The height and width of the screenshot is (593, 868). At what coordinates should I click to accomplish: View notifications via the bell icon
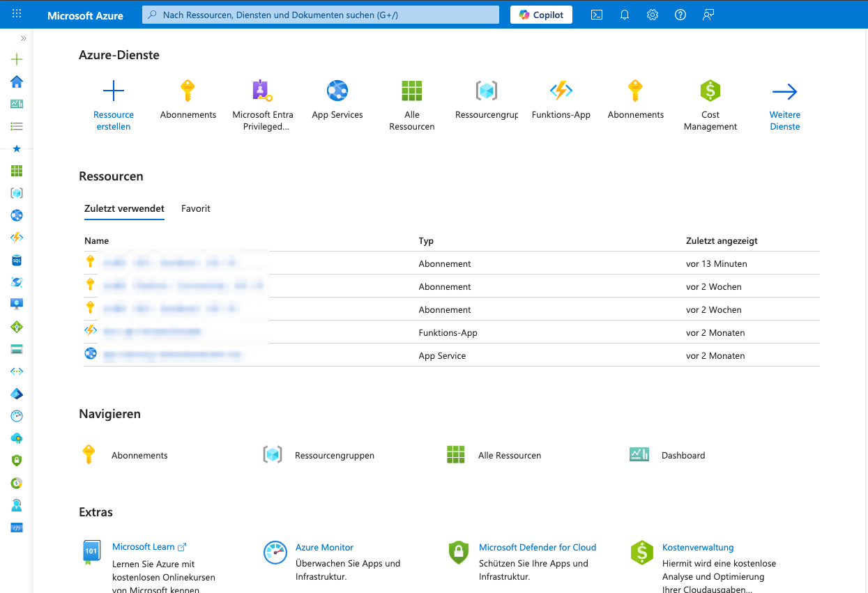click(x=624, y=14)
